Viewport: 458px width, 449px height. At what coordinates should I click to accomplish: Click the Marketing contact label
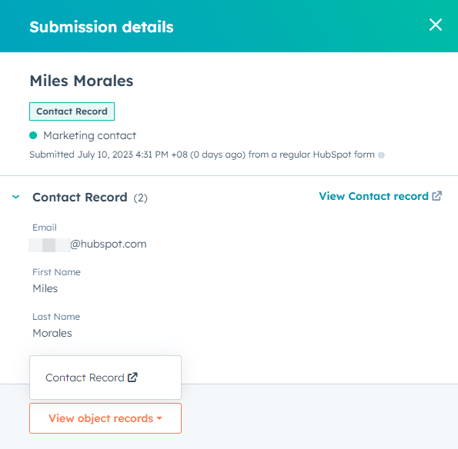pyautogui.click(x=90, y=136)
